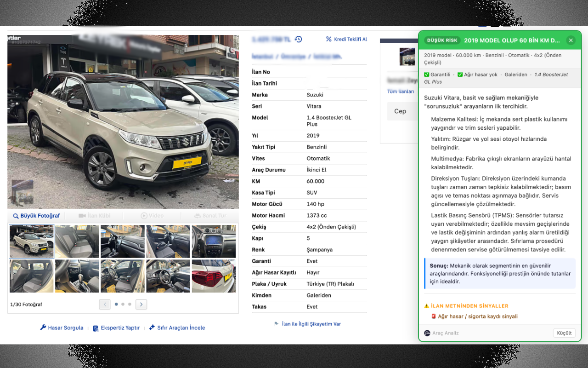Open İlan ile İlgili Şikayetim Var link
This screenshot has height=368, width=588.
click(x=311, y=324)
